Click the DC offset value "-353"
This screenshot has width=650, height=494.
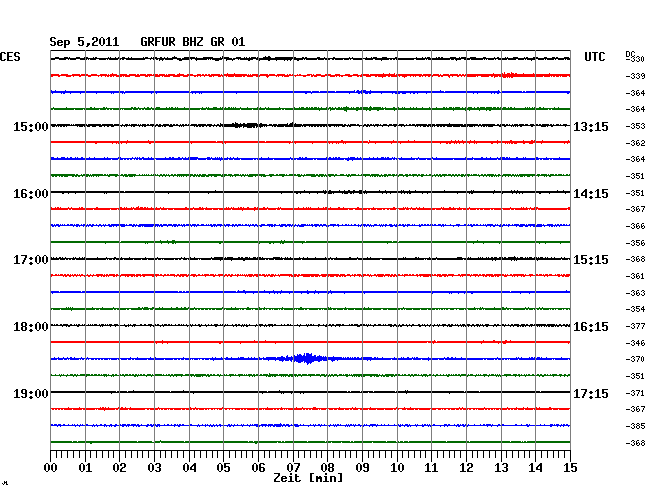coord(635,126)
